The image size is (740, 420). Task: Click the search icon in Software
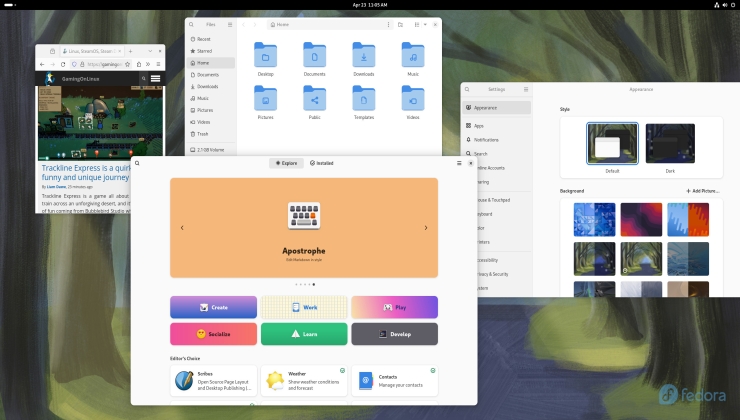click(137, 162)
